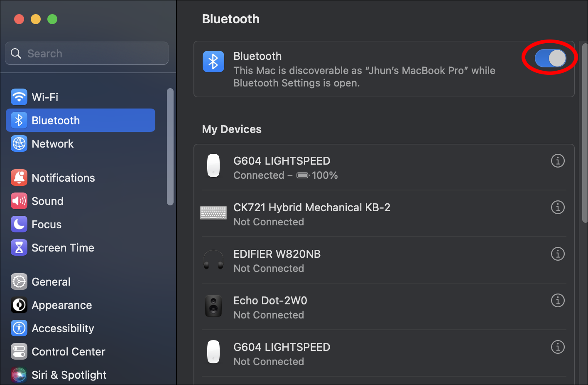
Task: Show info for EDIFIER W820NB headphones
Action: [x=557, y=254]
